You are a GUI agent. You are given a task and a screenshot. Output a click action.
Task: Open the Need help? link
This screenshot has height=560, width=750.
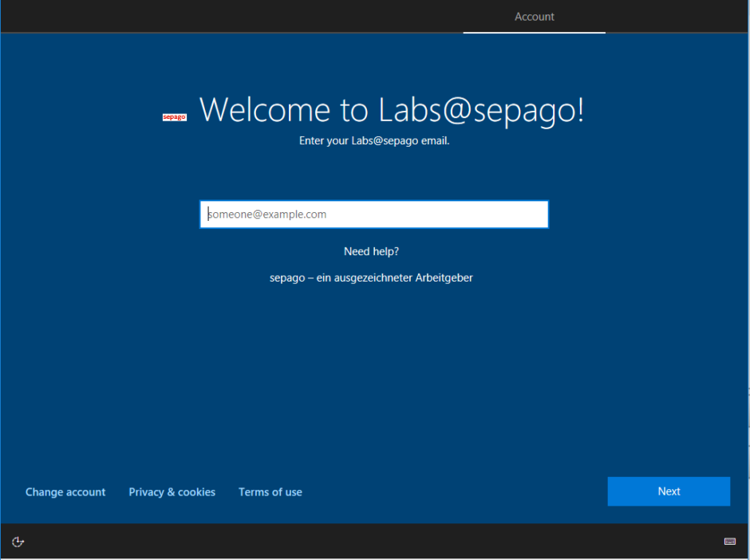[371, 250]
